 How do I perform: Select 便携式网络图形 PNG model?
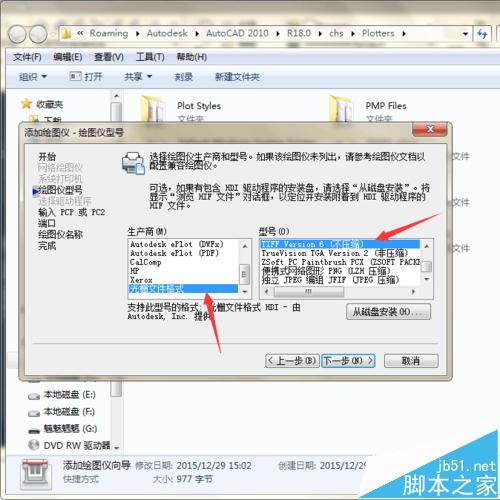tap(340, 271)
